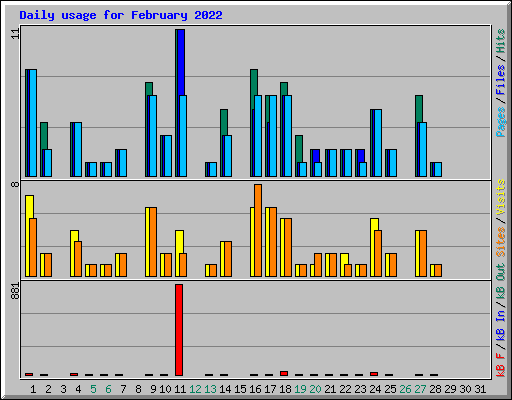Click the cyan Pages bar for day 28
512x400 pixels.
[438, 169]
